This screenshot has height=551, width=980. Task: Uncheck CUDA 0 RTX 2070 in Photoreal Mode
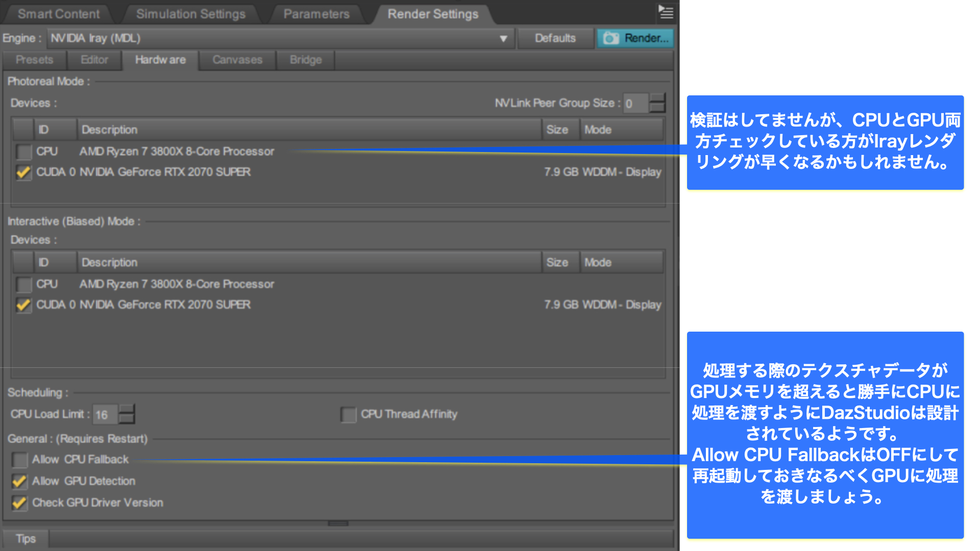point(23,172)
